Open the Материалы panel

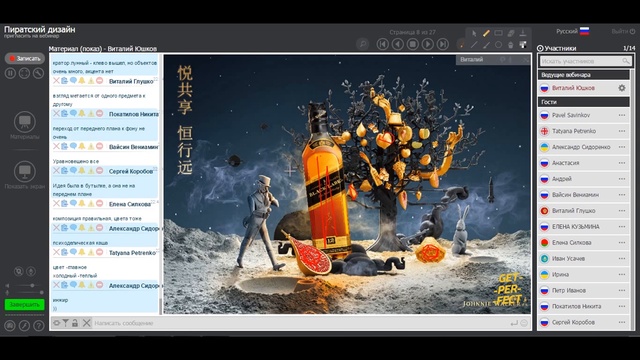point(24,126)
